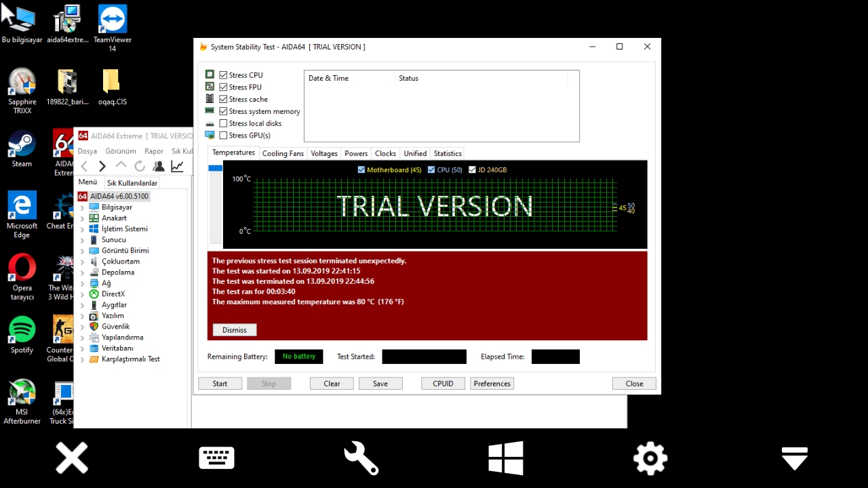The height and width of the screenshot is (488, 868).
Task: Select the 189822_bari... archive folder icon
Action: (67, 87)
